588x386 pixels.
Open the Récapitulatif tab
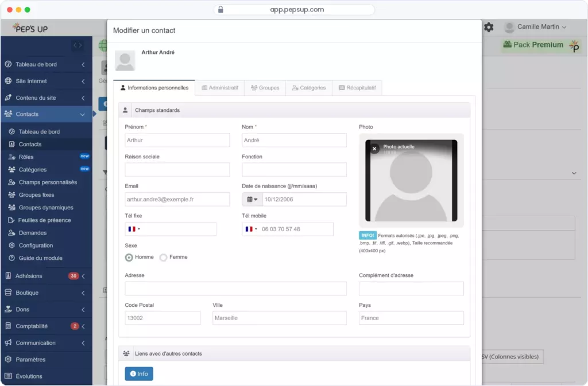click(x=357, y=88)
